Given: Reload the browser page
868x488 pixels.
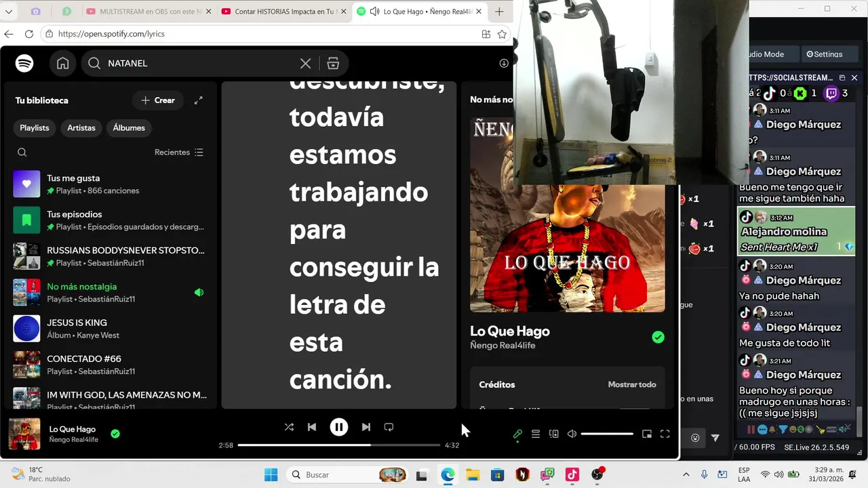Looking at the screenshot, I should point(28,34).
